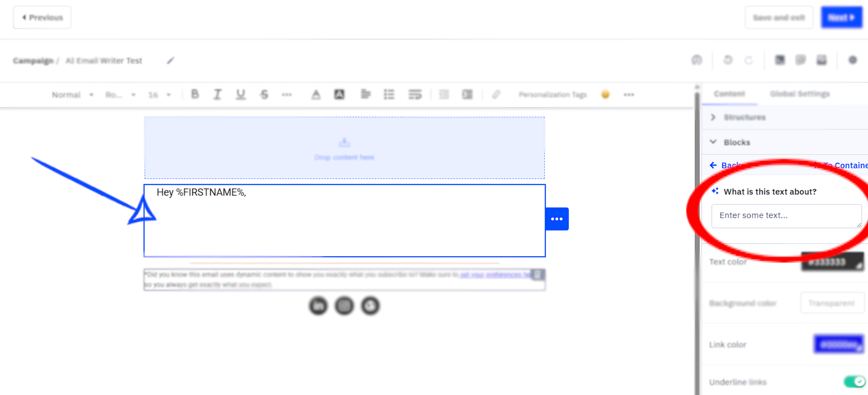Click the underline formatting icon
Image resolution: width=868 pixels, height=395 pixels.
(x=241, y=94)
